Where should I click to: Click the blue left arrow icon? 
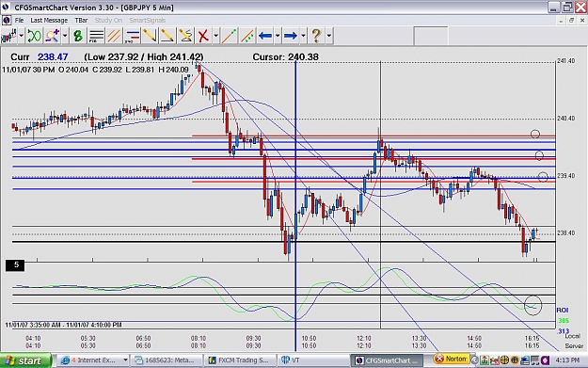coord(265,36)
